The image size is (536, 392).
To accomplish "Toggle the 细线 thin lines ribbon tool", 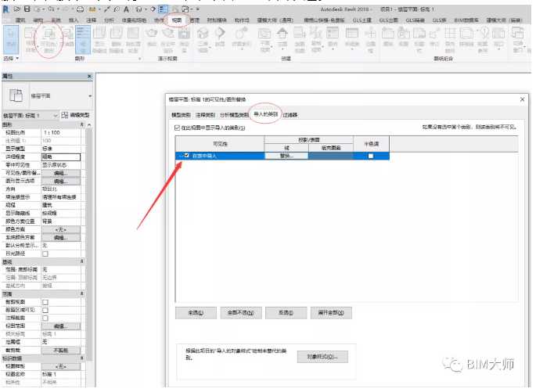I will pos(83,40).
